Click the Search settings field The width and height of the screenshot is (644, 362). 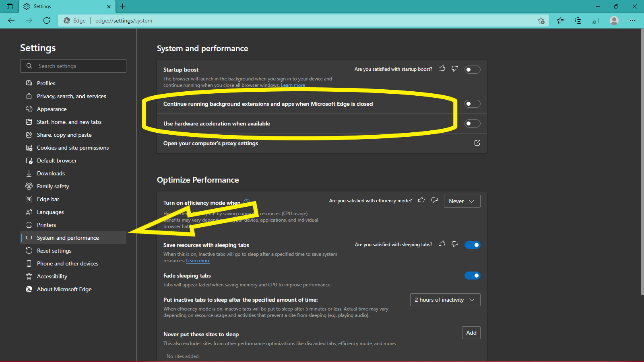pos(73,66)
